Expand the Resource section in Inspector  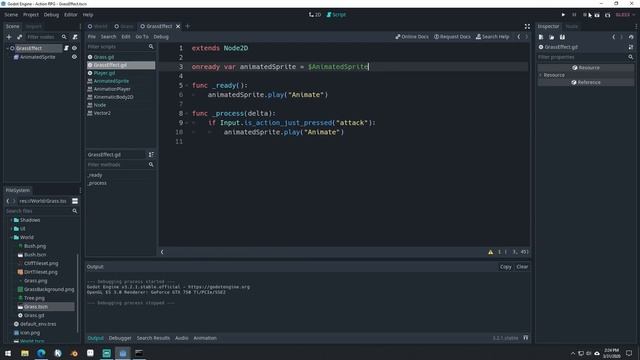click(540, 76)
